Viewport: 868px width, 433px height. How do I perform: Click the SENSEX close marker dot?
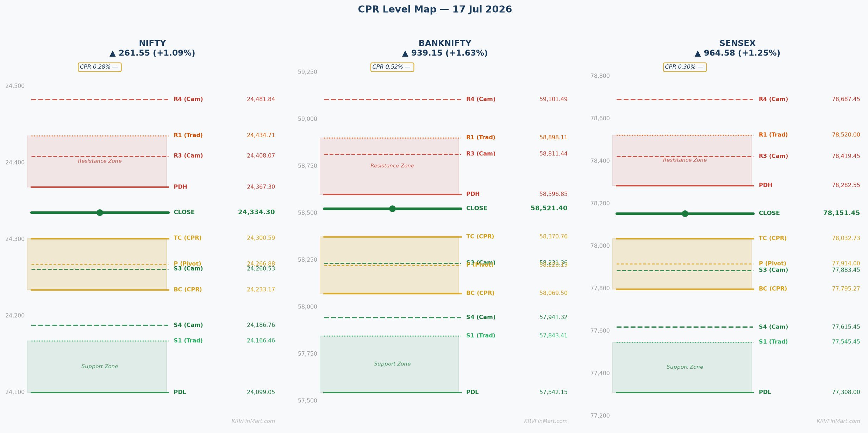point(685,214)
